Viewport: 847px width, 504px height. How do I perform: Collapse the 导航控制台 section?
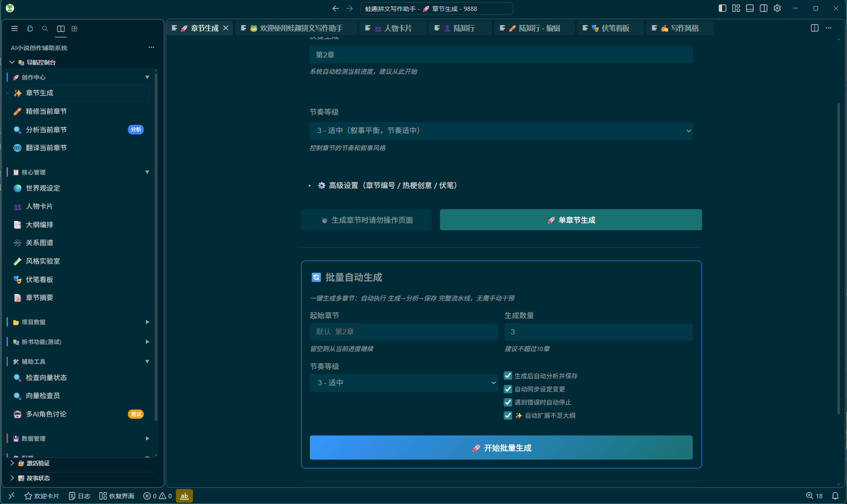[x=81, y=62]
